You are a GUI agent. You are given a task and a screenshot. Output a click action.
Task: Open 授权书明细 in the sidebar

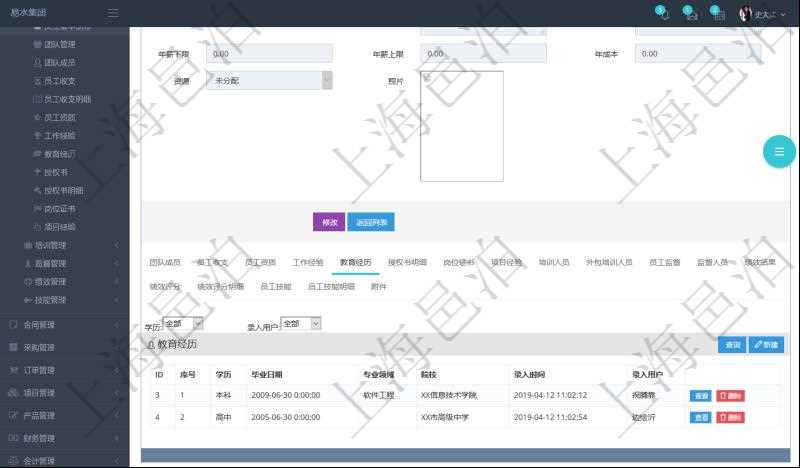click(63, 190)
